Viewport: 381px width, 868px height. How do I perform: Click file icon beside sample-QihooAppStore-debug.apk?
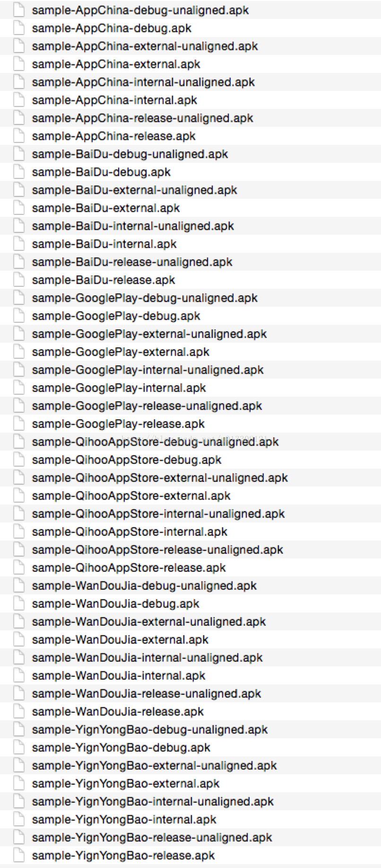coord(19,460)
